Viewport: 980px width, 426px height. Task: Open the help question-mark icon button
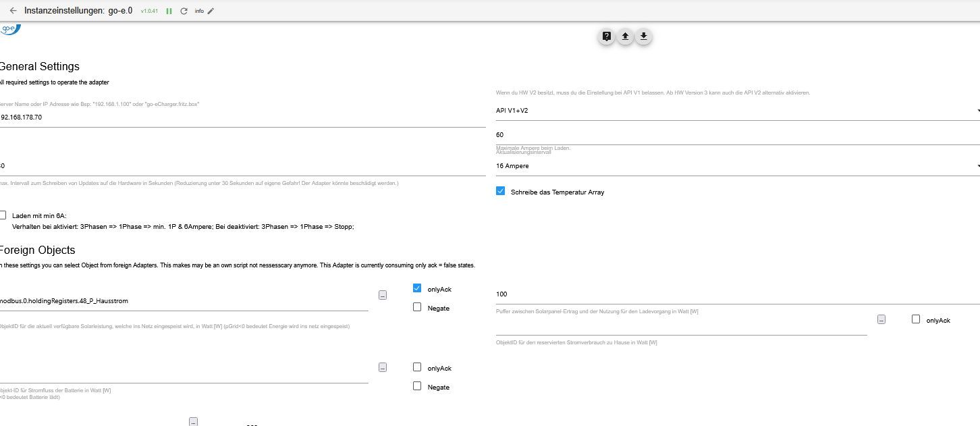tap(607, 36)
